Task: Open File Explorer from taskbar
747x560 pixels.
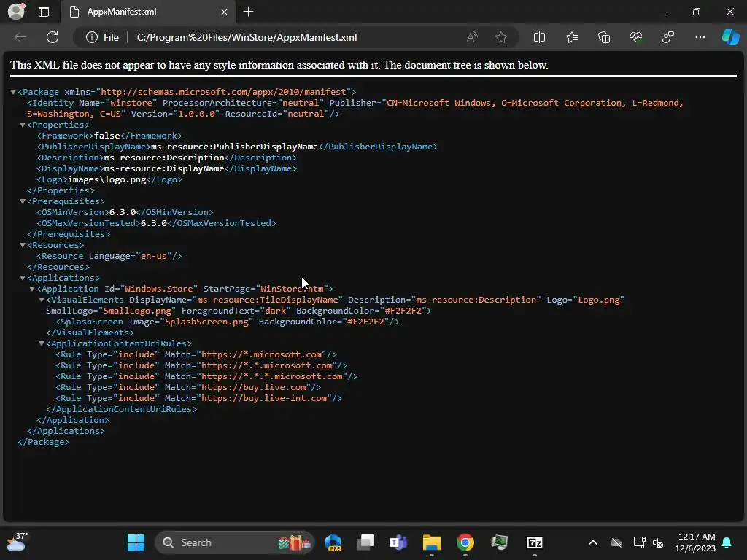Action: click(x=432, y=542)
